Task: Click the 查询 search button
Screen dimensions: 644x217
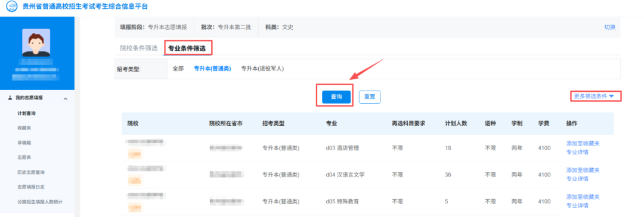Action: 336,97
